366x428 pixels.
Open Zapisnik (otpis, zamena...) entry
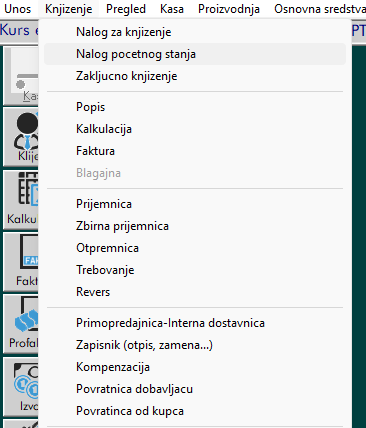[195, 345]
